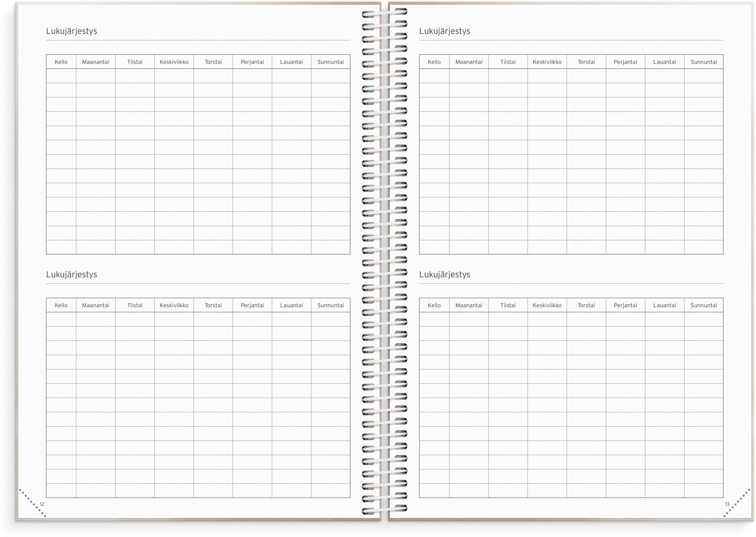This screenshot has height=537, width=756.
Task: Click the bottom-left Lukujärjestys heading
Action: click(71, 275)
